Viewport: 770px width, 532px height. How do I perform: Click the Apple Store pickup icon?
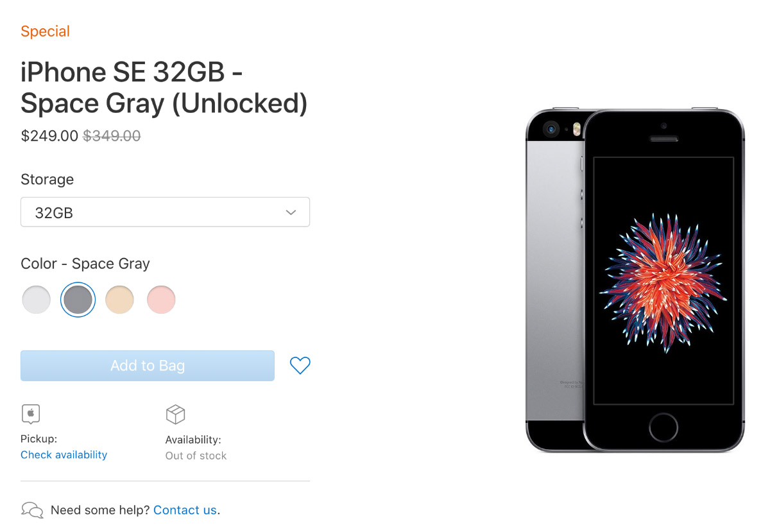(31, 415)
